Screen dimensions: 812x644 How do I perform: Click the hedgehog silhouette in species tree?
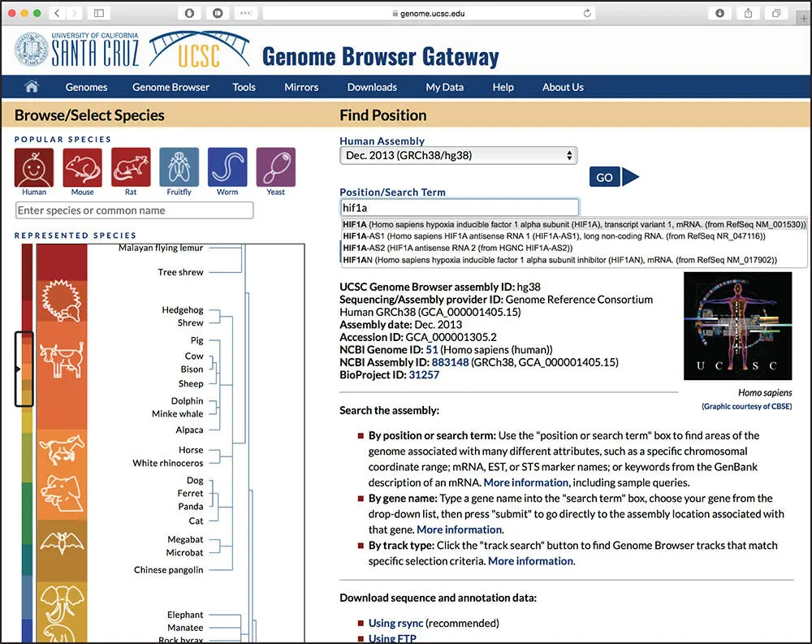pyautogui.click(x=61, y=300)
